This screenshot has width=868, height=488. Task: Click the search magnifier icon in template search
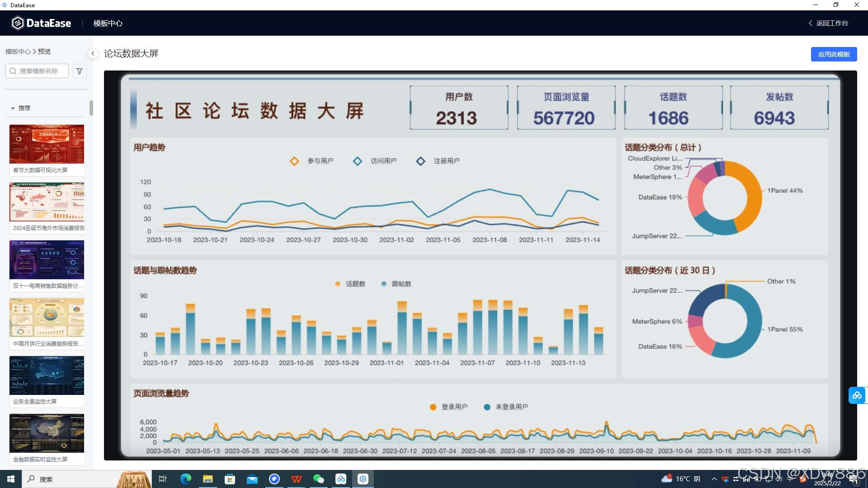(13, 71)
